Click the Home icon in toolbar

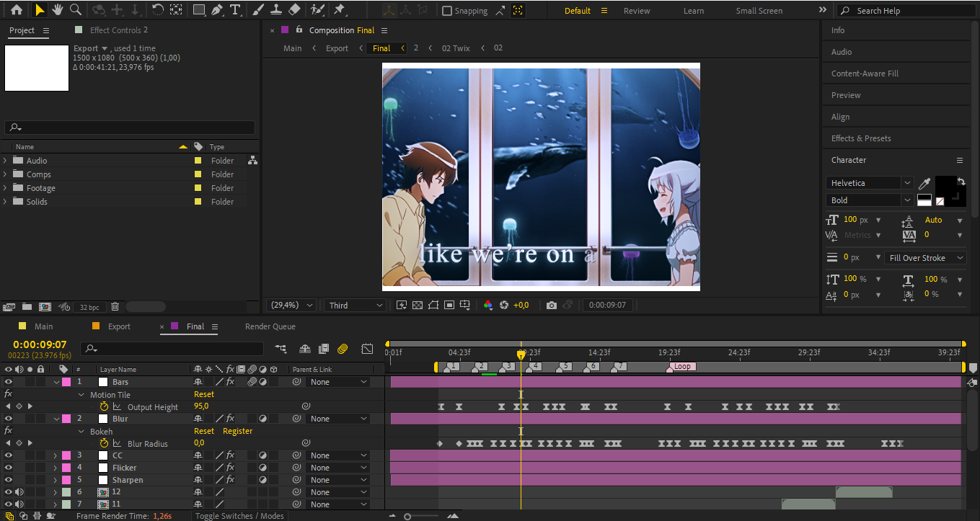pyautogui.click(x=16, y=10)
